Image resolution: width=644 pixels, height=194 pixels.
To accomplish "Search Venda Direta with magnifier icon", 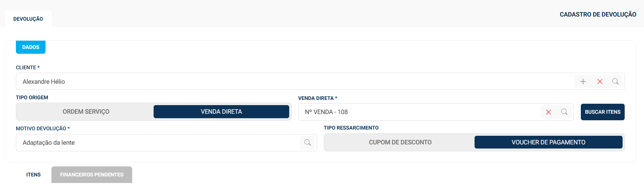I will click(564, 112).
